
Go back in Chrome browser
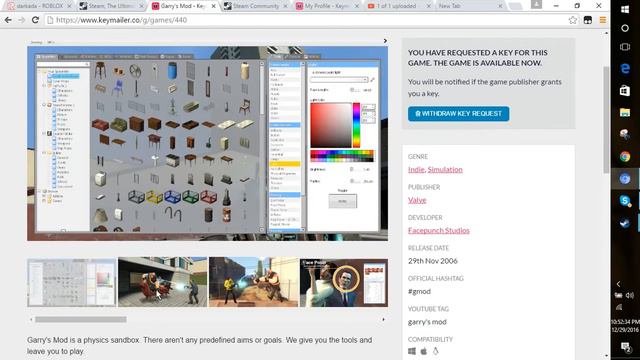8,20
